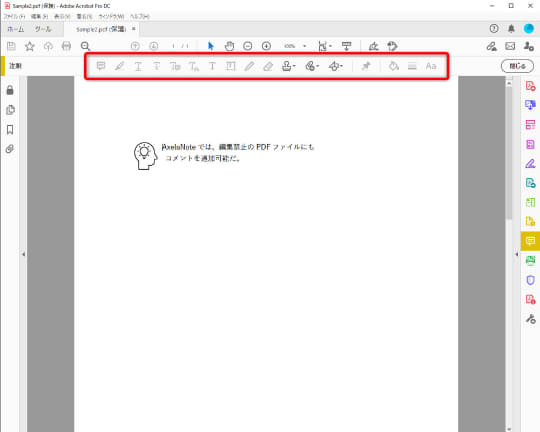Switch to the ホーム tab
Screen dimensions: 540x432
[16, 29]
